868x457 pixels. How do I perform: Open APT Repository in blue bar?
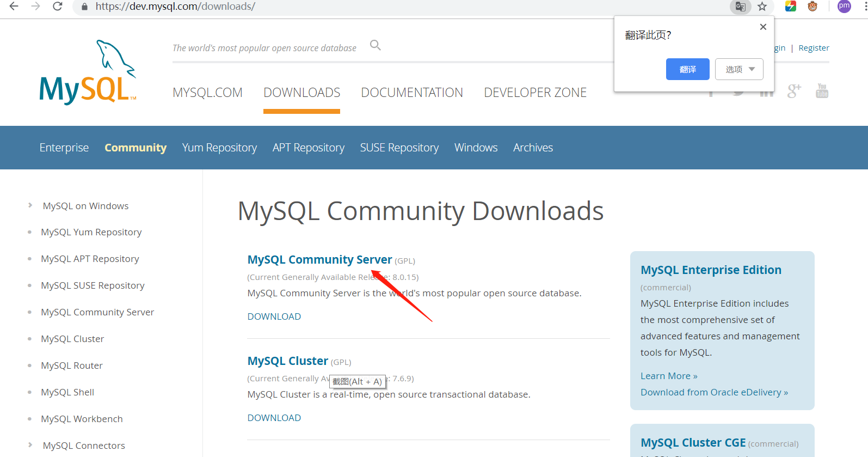coord(309,148)
